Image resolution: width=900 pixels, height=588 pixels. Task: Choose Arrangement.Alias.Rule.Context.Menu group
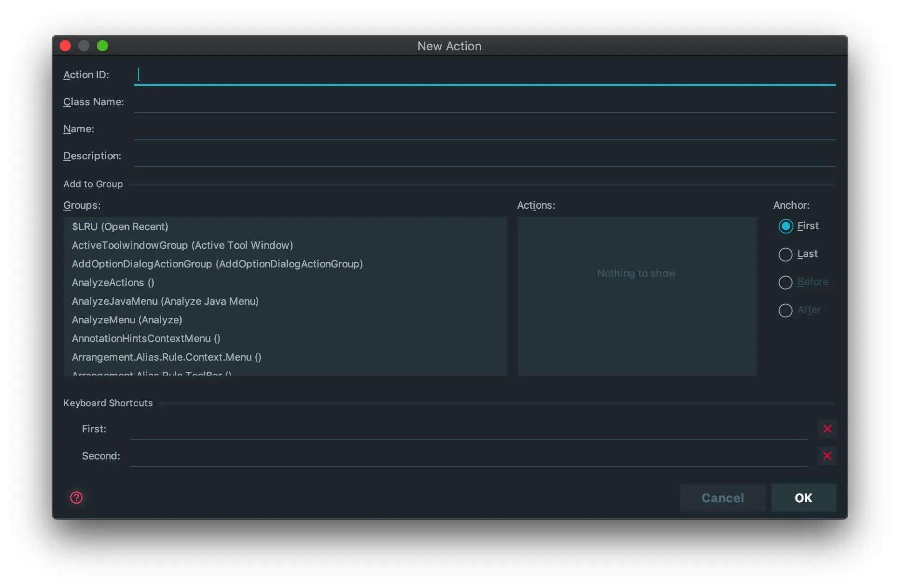(x=166, y=357)
